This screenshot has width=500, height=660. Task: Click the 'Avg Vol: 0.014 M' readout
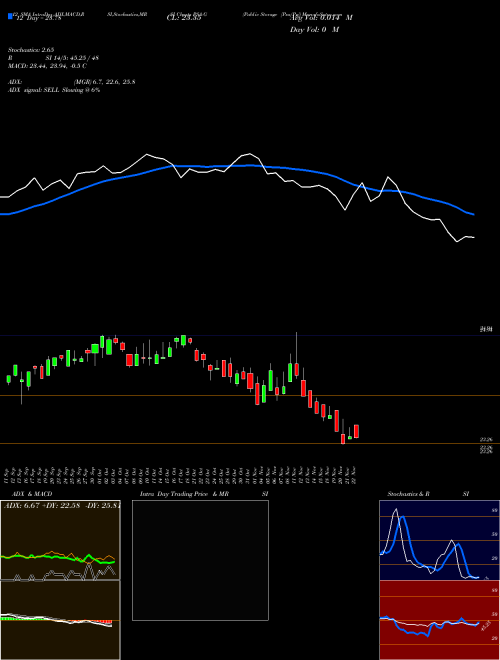coord(321,18)
